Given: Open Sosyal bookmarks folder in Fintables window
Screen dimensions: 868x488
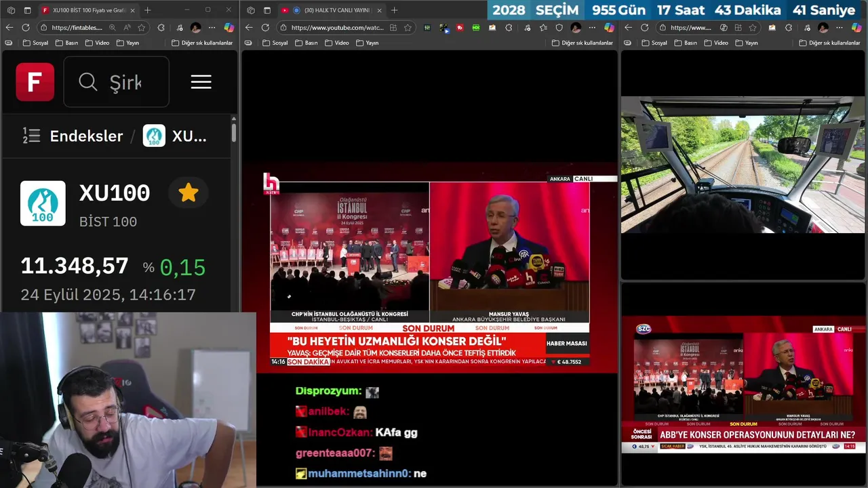Looking at the screenshot, I should pyautogui.click(x=35, y=43).
